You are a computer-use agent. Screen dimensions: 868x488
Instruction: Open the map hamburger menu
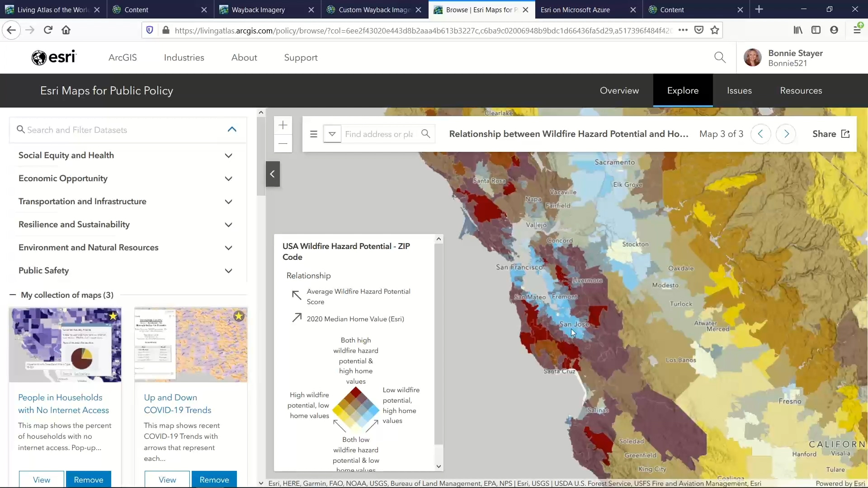point(314,134)
